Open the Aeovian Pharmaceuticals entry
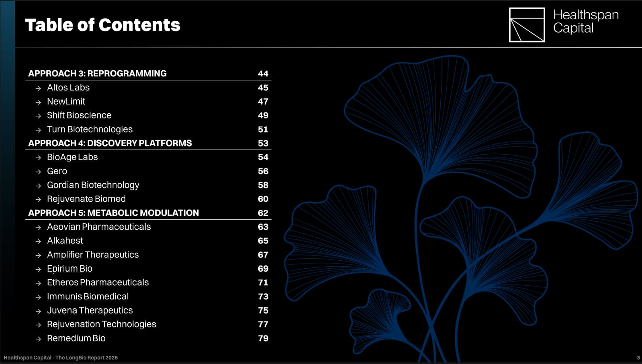 coord(99,227)
